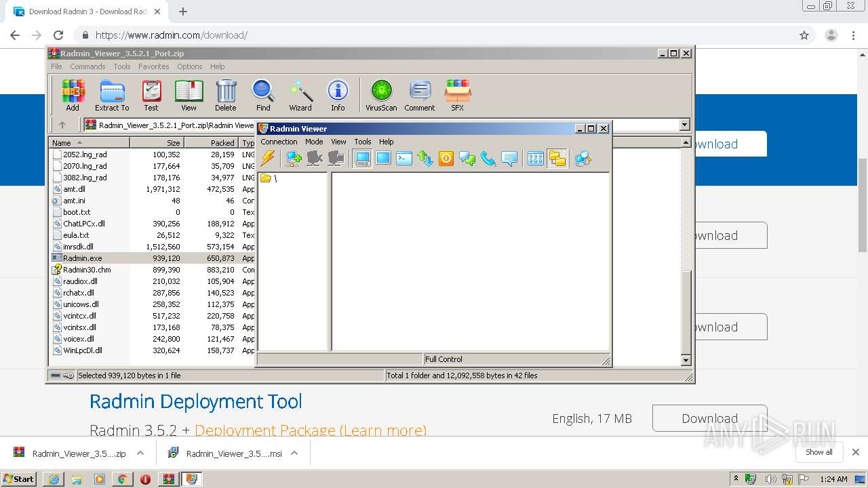Viewport: 868px width, 488px height.
Task: Open Mode menu in Radmin Viewer
Action: tap(314, 142)
